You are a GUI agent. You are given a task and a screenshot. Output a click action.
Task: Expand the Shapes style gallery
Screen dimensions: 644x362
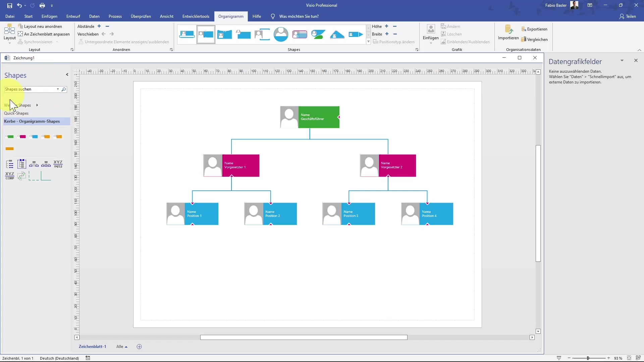point(368,42)
